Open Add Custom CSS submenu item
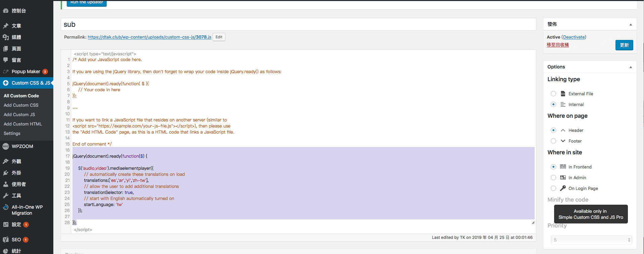Image resolution: width=644 pixels, height=254 pixels. pos(21,105)
